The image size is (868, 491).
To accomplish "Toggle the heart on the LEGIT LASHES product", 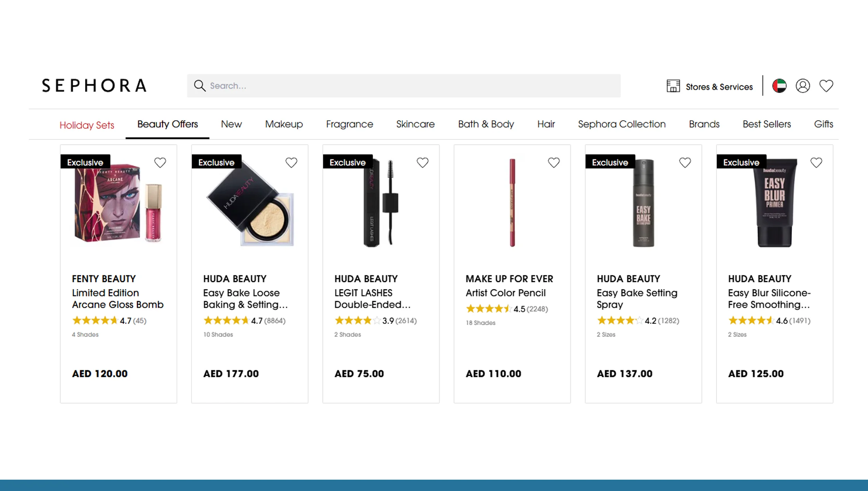I will pos(422,162).
